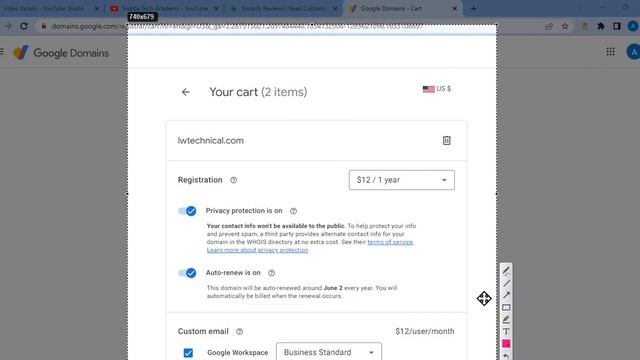Close the Shopify Reviews tab

pyautogui.click(x=336, y=9)
